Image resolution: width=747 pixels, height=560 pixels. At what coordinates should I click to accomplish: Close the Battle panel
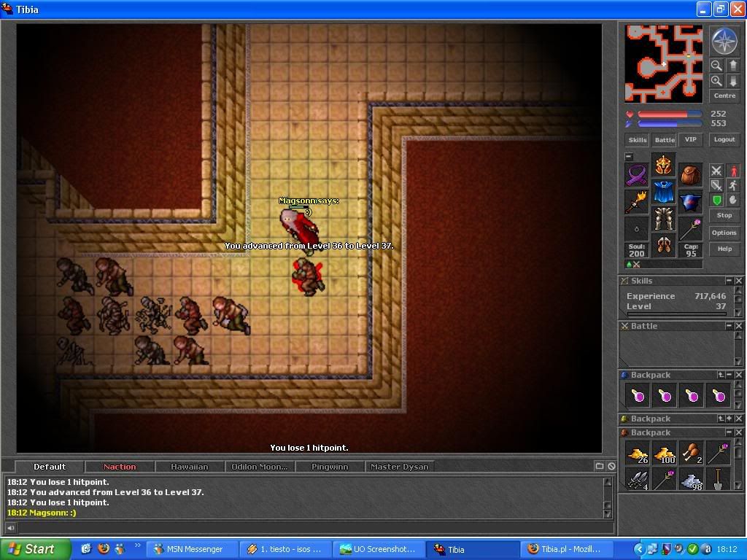(738, 326)
